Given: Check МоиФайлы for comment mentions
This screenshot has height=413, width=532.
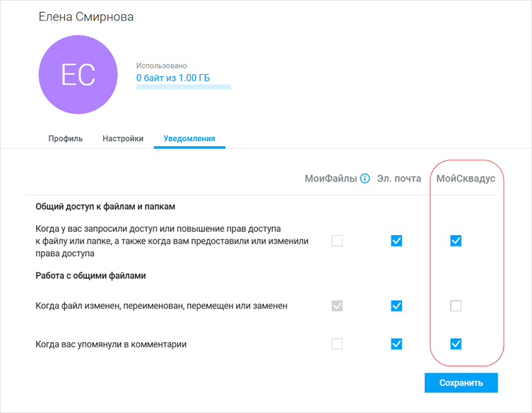Looking at the screenshot, I should pyautogui.click(x=337, y=345).
